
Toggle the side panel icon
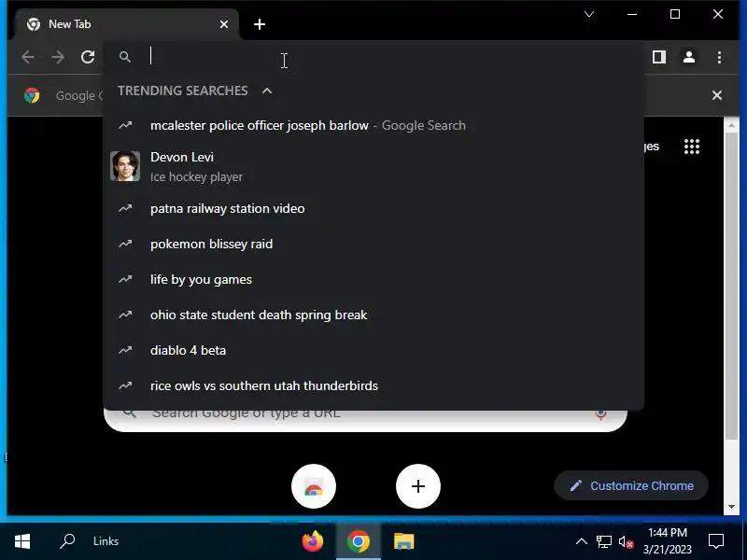click(659, 57)
